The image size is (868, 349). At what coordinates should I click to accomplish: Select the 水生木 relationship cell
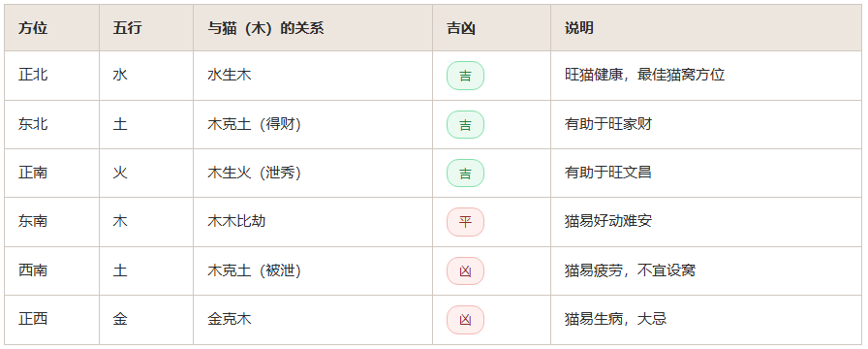click(x=313, y=76)
